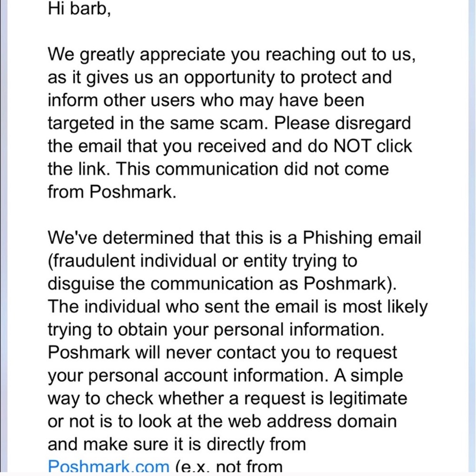Image resolution: width=476 pixels, height=476 pixels.
Task: Click the words "targeted in the same scam"
Action: tap(158, 123)
